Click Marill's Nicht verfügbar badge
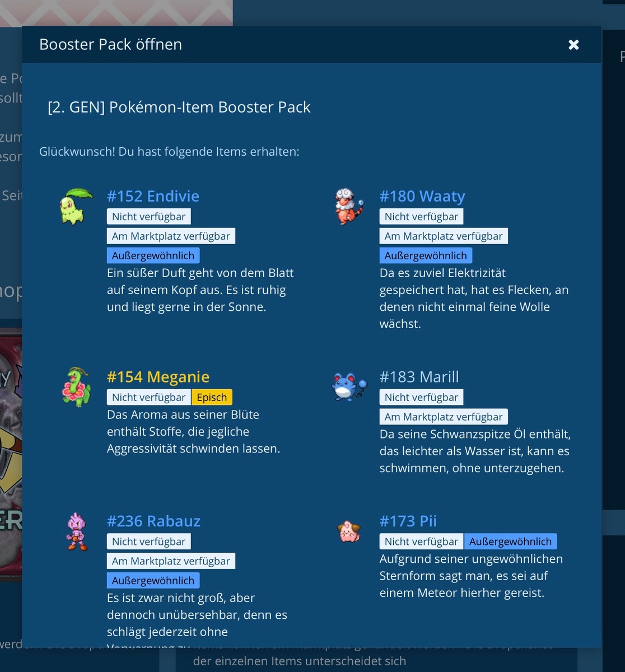Screen dimensions: 625x672 (x=421, y=398)
